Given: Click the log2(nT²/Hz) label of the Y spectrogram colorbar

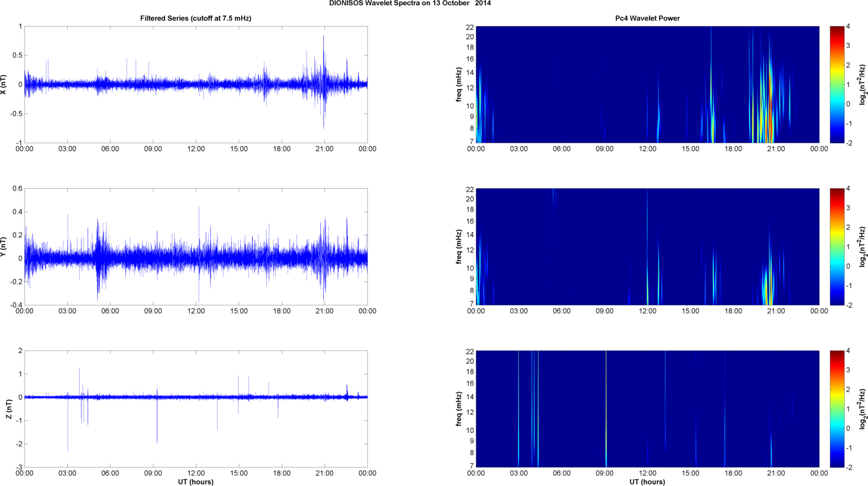Looking at the screenshot, I should (863, 246).
